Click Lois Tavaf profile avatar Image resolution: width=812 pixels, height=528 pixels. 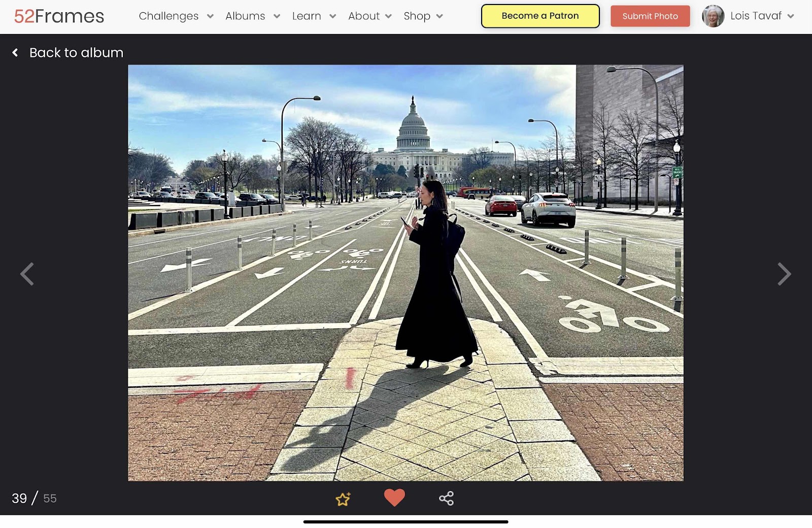point(713,16)
